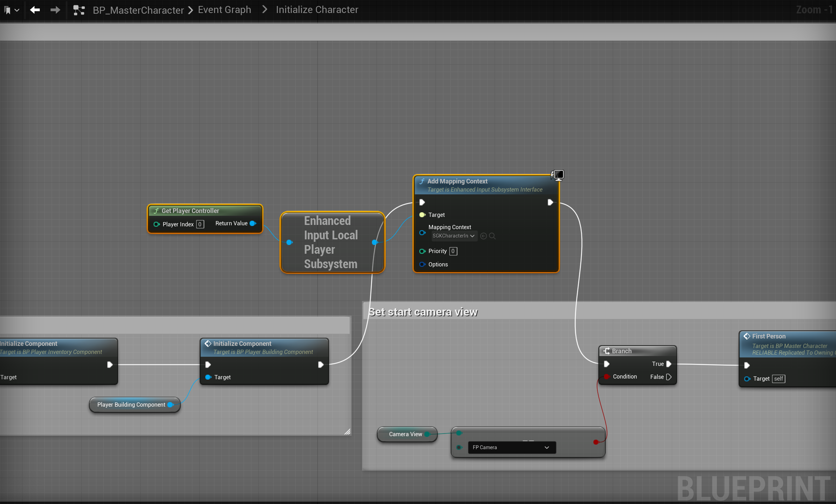Click client-only monitor icon on Add Mapping Context
Viewport: 836px width, 504px height.
tap(558, 175)
